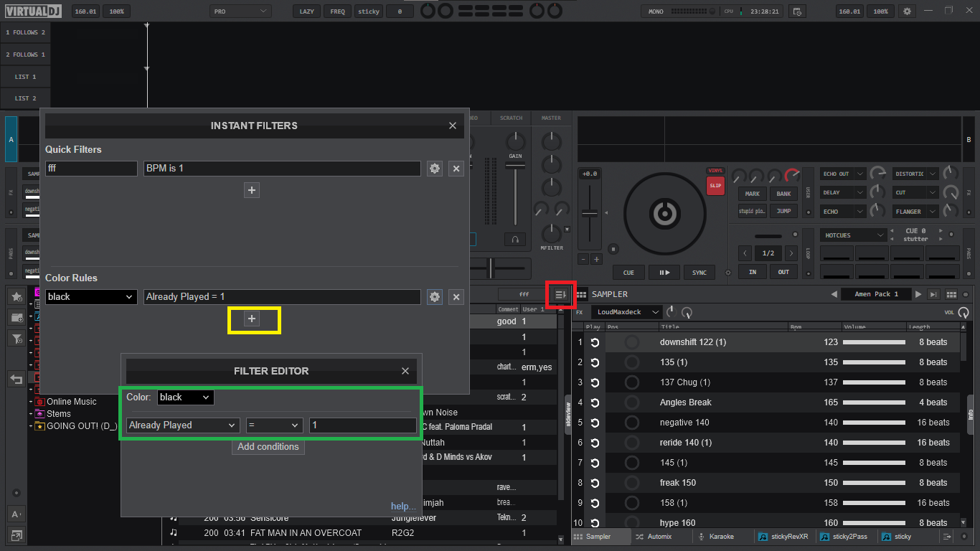980x551 pixels.
Task: Click the Add conditions button
Action: coord(268,447)
